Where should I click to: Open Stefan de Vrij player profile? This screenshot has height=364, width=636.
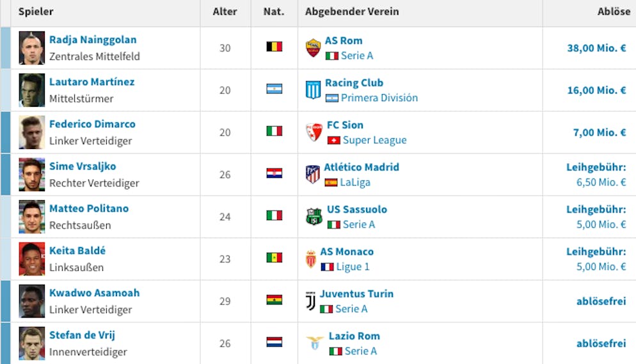click(82, 335)
